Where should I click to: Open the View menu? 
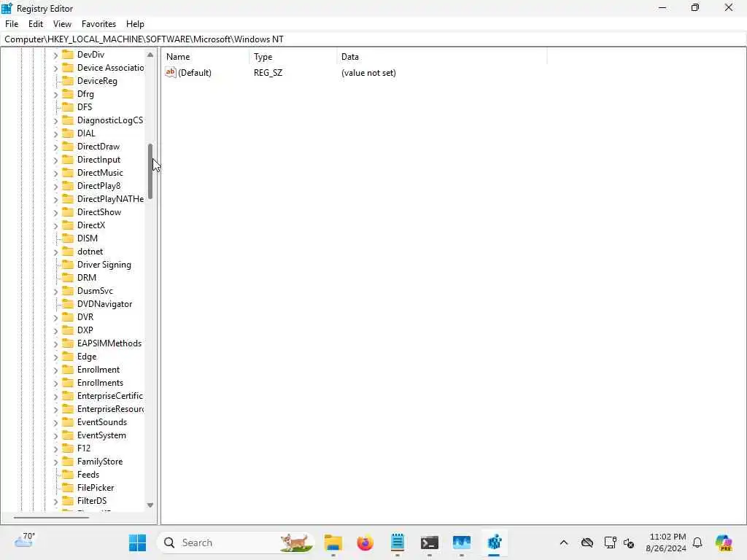pos(62,24)
